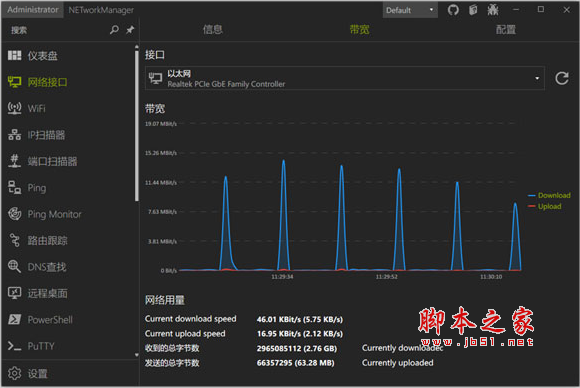Open the GitHub icon in the title bar
580x388 pixels.
click(x=453, y=10)
